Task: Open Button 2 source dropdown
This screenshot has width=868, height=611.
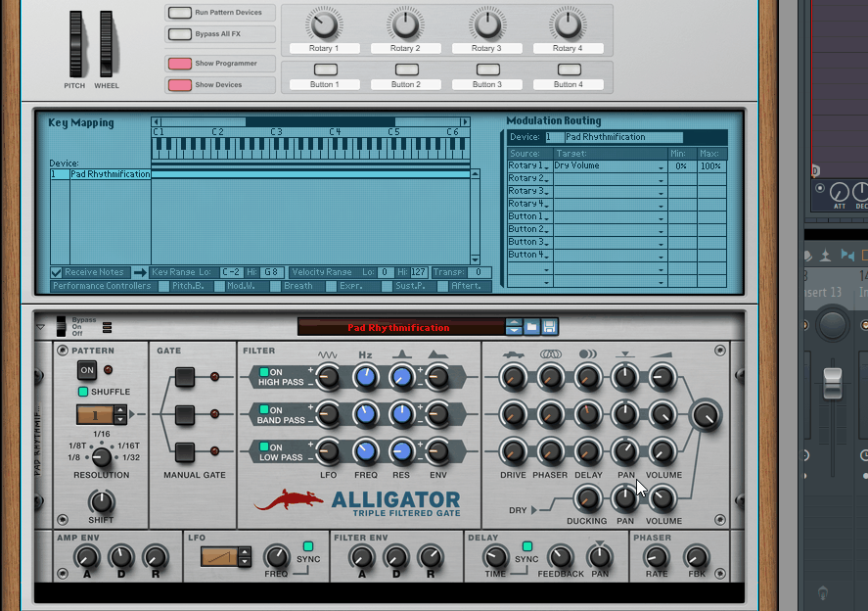Action: coord(529,229)
